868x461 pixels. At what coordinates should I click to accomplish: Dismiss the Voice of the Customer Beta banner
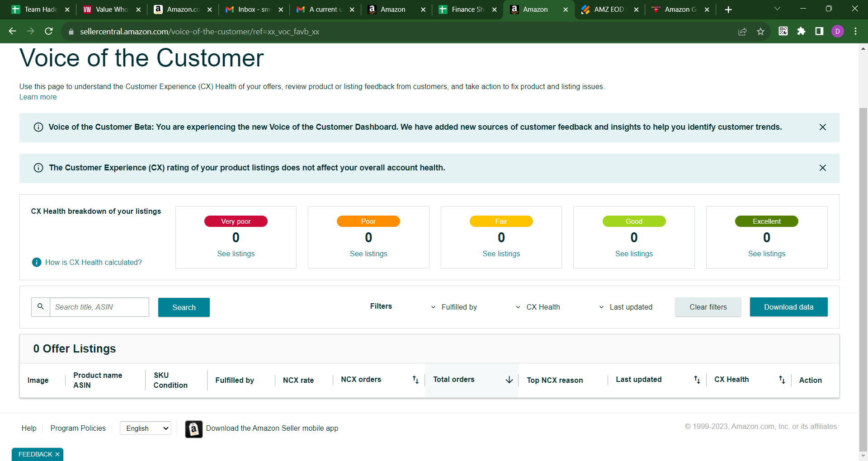pos(823,127)
